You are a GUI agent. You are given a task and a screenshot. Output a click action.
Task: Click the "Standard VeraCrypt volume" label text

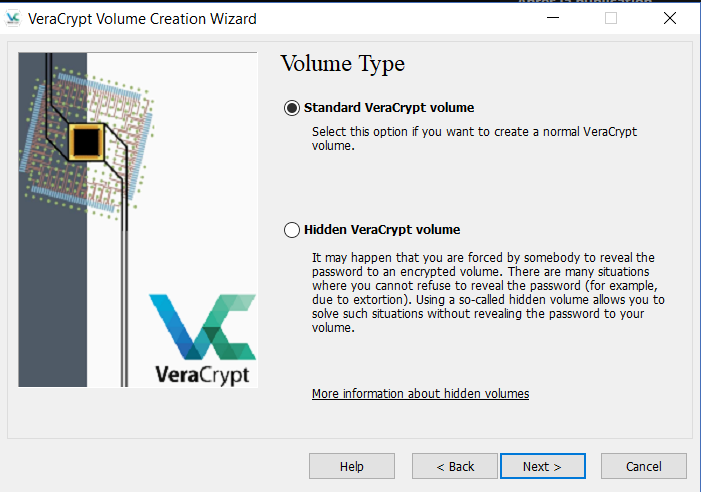(x=388, y=108)
